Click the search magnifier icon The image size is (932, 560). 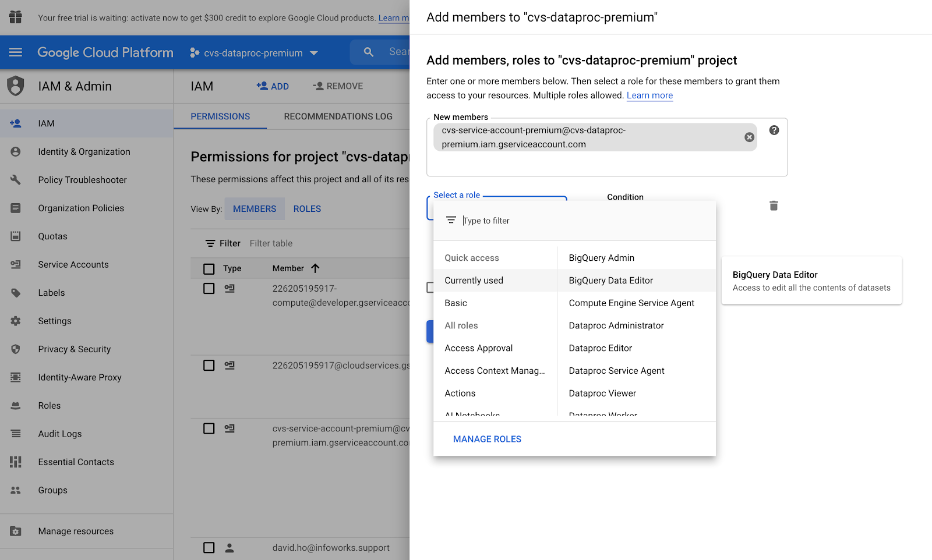(x=369, y=52)
